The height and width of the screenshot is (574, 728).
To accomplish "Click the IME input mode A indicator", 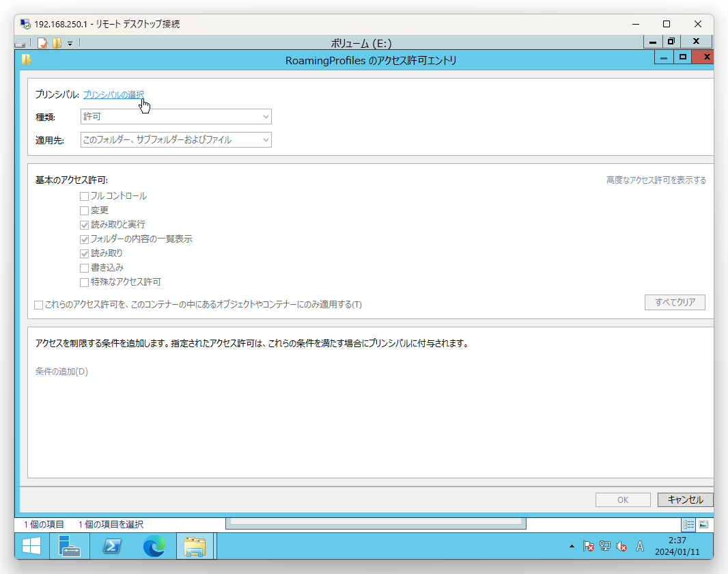I will point(640,547).
